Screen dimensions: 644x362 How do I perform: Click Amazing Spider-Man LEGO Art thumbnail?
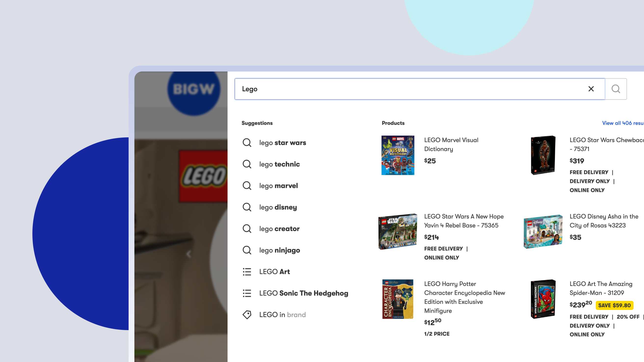point(543,299)
